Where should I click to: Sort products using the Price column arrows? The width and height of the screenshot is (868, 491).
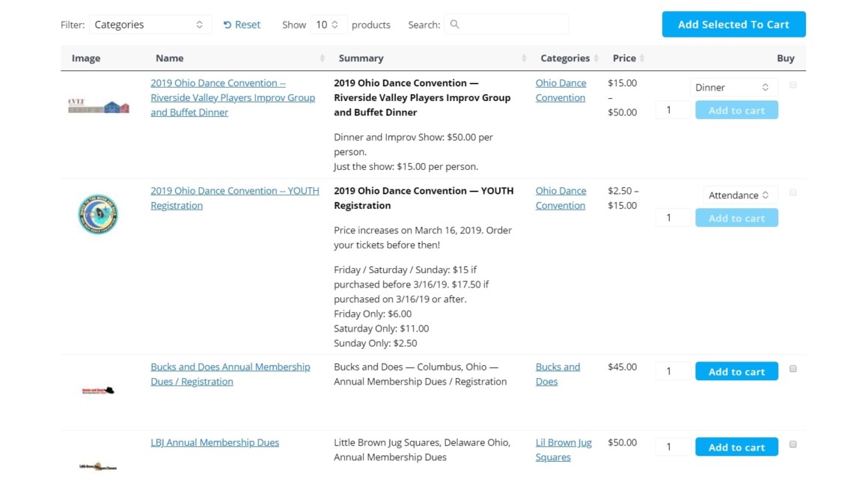point(641,58)
